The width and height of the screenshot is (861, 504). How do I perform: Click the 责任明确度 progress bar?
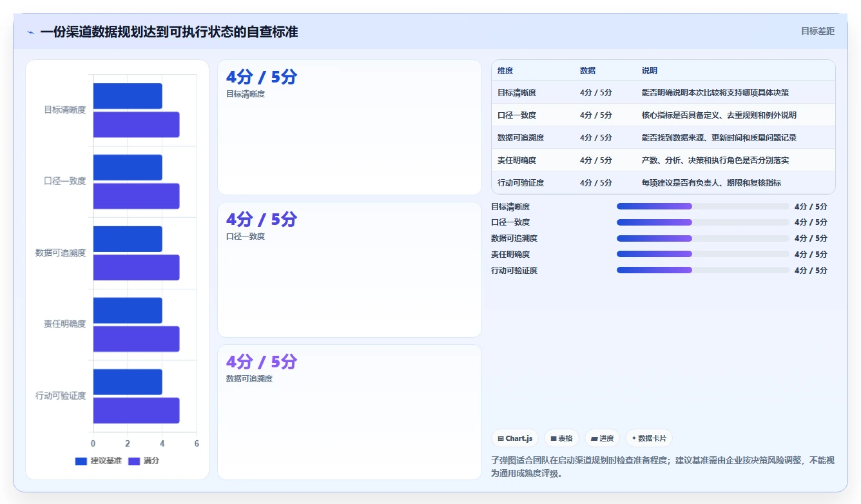[x=702, y=254]
